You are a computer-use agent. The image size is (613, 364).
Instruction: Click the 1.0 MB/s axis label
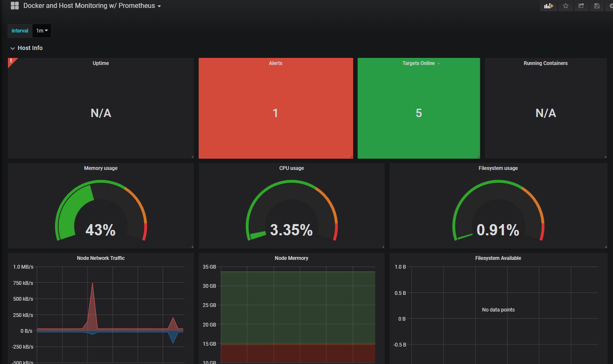click(x=23, y=267)
